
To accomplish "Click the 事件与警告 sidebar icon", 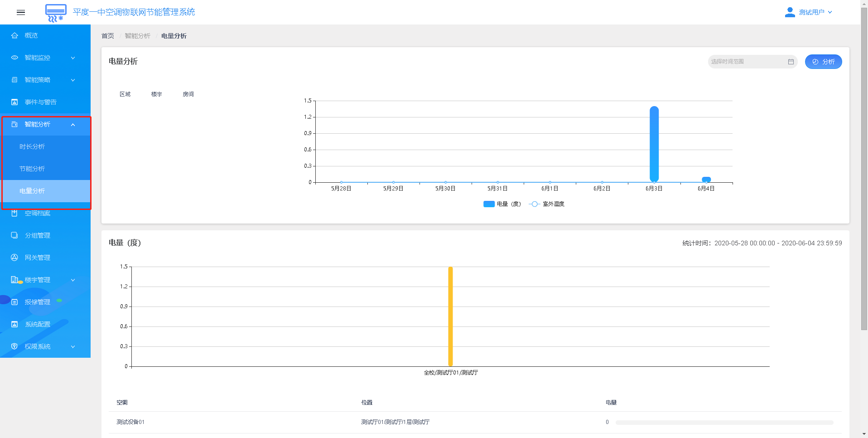I will tap(14, 102).
